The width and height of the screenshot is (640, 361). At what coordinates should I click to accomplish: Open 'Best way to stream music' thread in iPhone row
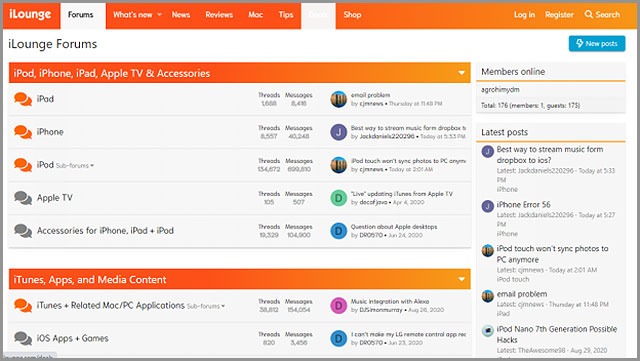pyautogui.click(x=408, y=128)
